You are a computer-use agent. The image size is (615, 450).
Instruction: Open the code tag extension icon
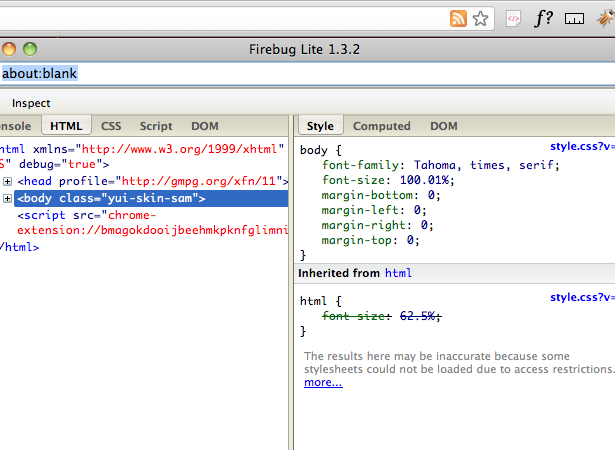513,18
